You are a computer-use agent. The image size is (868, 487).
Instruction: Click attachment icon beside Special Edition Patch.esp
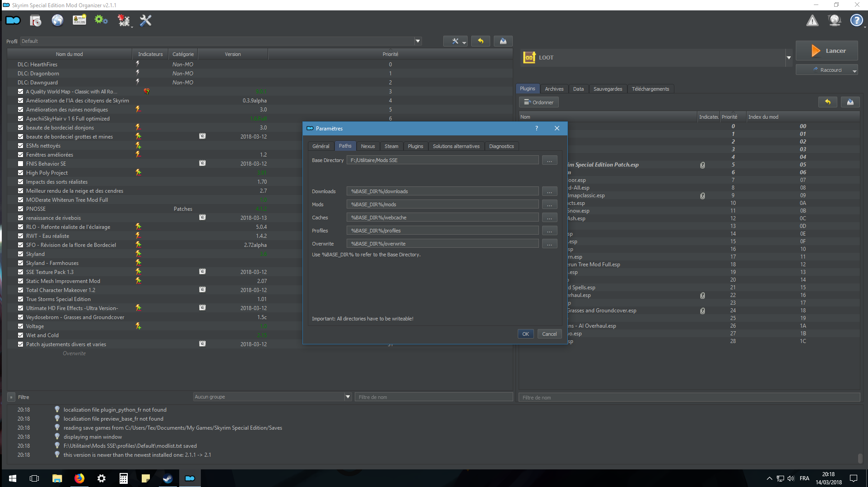point(703,165)
